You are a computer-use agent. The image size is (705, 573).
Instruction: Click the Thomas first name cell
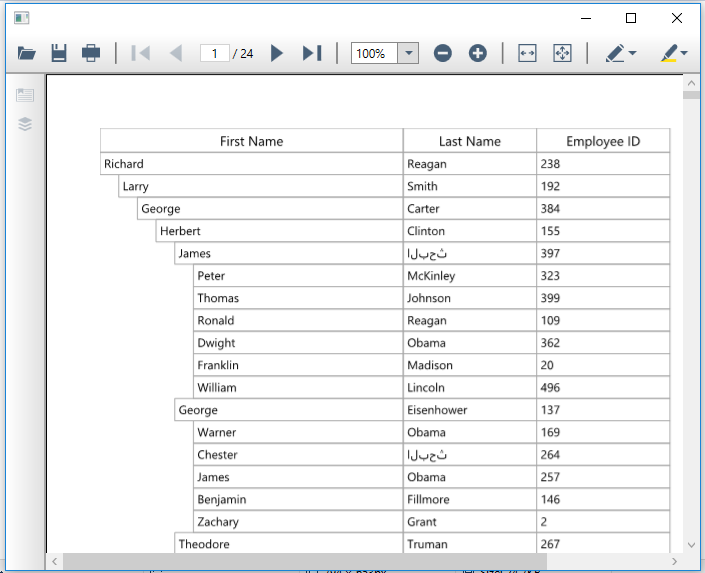(298, 298)
